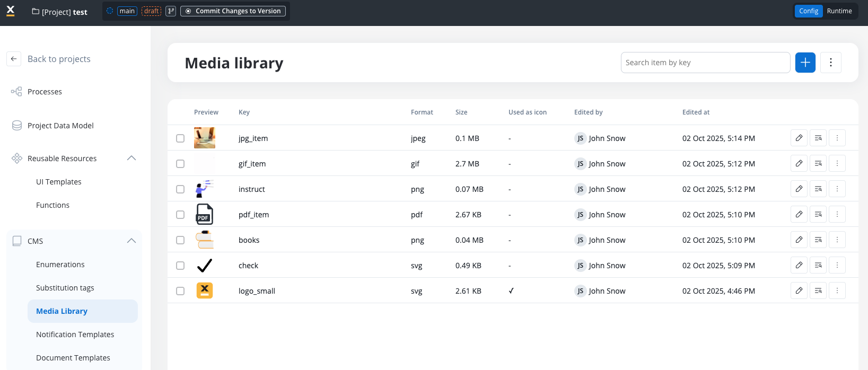This screenshot has height=370, width=868.
Task: Click the blue plus add media button
Action: (x=805, y=63)
